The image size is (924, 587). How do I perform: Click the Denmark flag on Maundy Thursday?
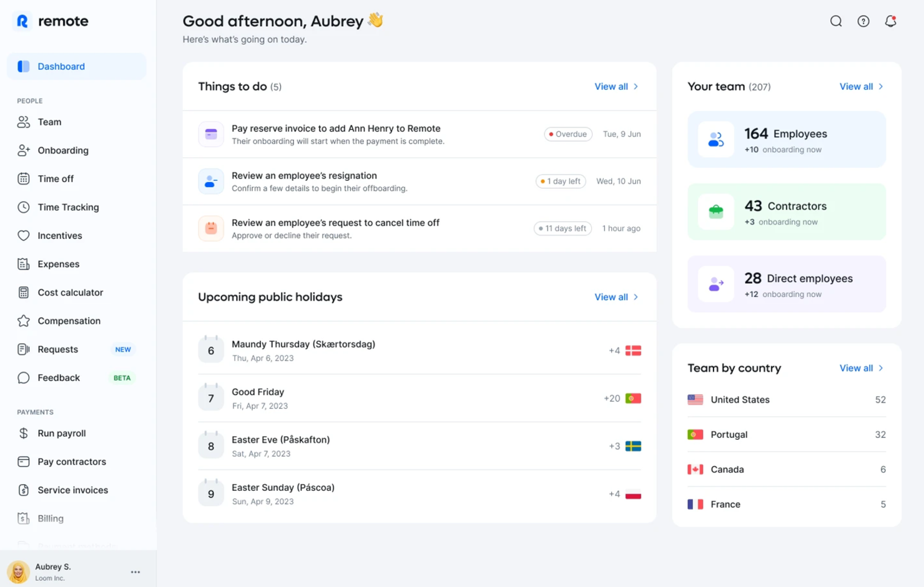[633, 351]
